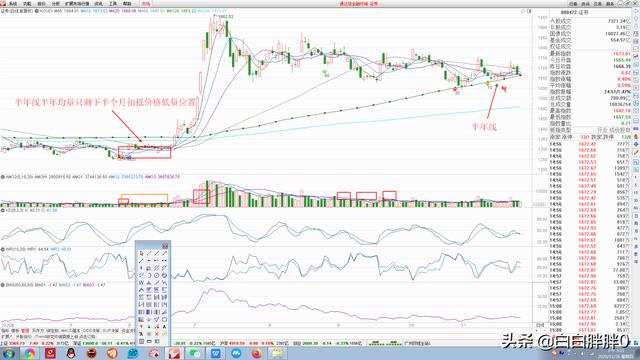Select the rectangle shape drawing tool
640x360 pixels.
click(x=164, y=320)
